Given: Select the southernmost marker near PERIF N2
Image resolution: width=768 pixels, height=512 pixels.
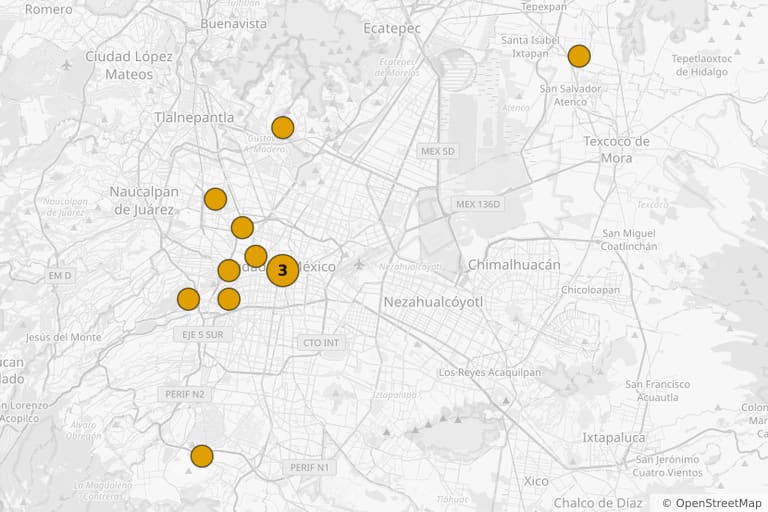Looking at the screenshot, I should click(x=202, y=456).
